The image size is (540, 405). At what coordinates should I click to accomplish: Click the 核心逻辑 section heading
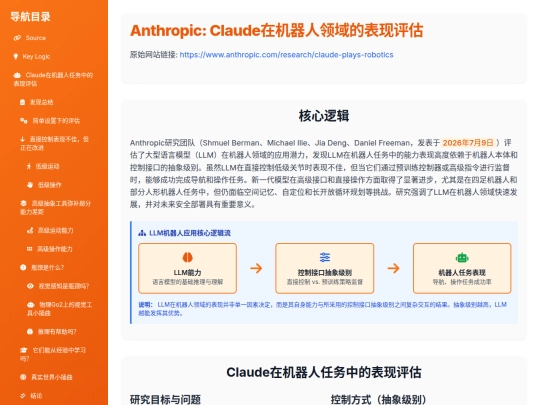click(324, 116)
